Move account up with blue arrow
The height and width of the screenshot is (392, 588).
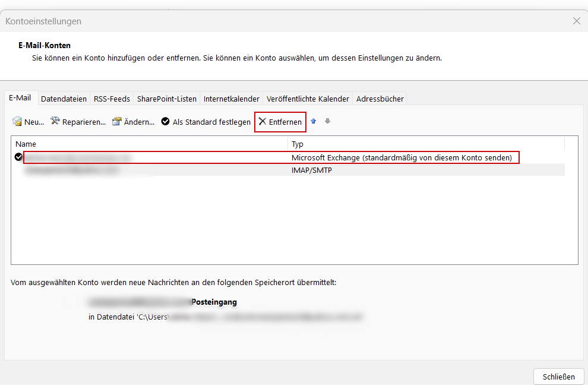point(314,121)
